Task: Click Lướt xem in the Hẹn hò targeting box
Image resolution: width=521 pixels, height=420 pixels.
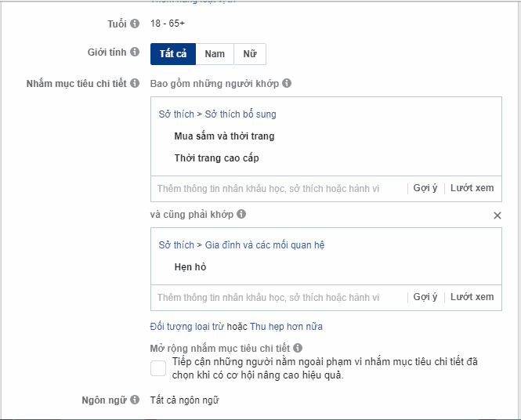Action: 472,297
